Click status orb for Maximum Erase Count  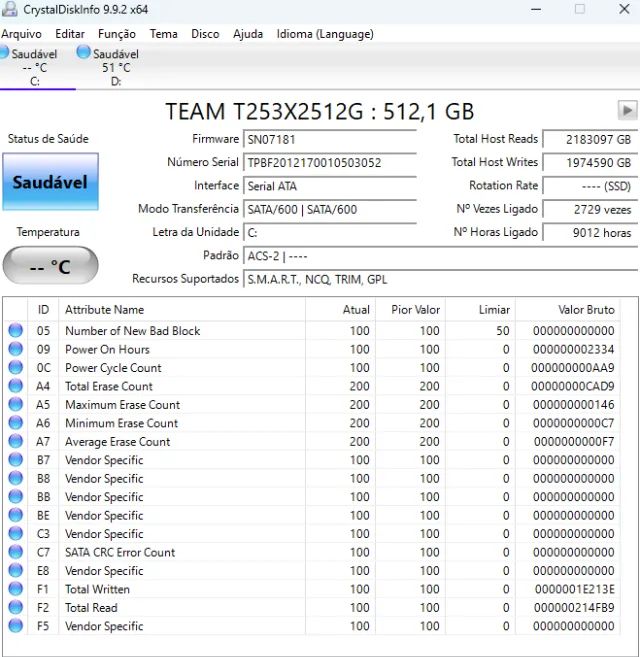click(x=16, y=404)
